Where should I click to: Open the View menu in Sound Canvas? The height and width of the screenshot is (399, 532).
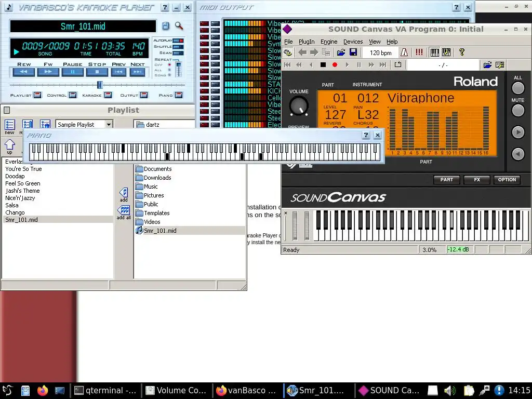[x=375, y=42]
